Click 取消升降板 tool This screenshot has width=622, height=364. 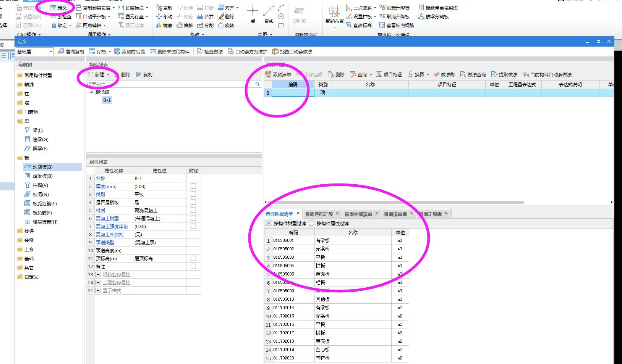click(394, 16)
